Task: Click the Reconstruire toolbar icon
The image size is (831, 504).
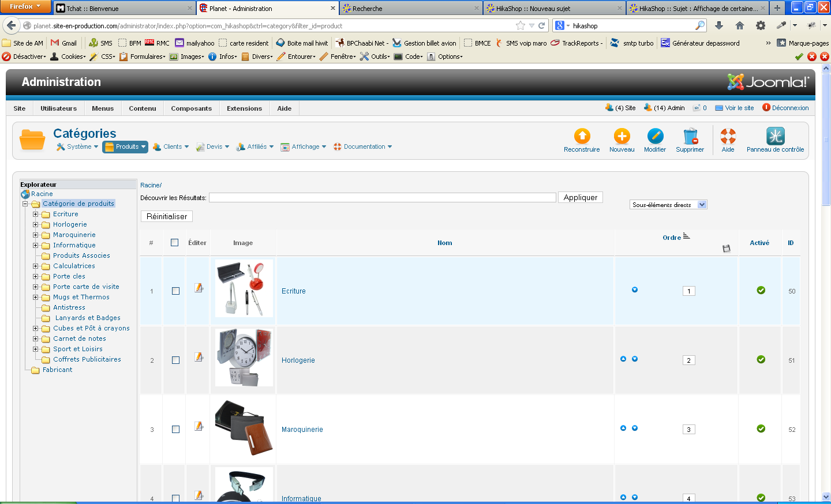Action: point(582,136)
